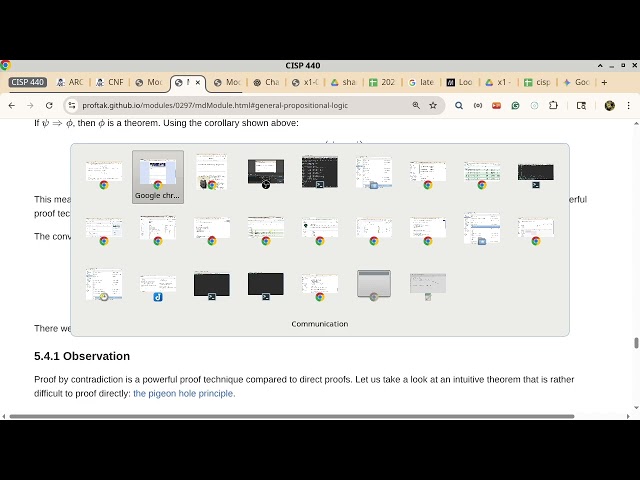Click the address bar URL field

pos(240,105)
